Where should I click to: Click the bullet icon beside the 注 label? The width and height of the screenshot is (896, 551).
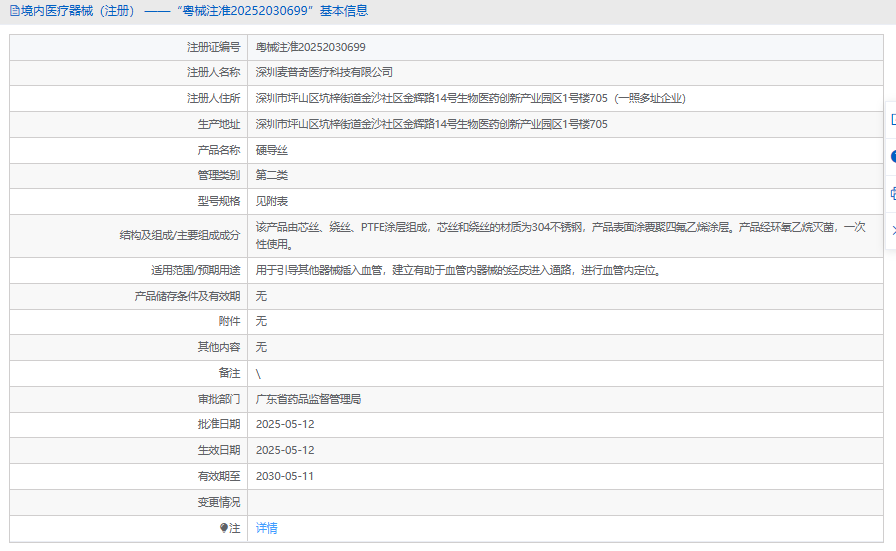click(x=223, y=528)
